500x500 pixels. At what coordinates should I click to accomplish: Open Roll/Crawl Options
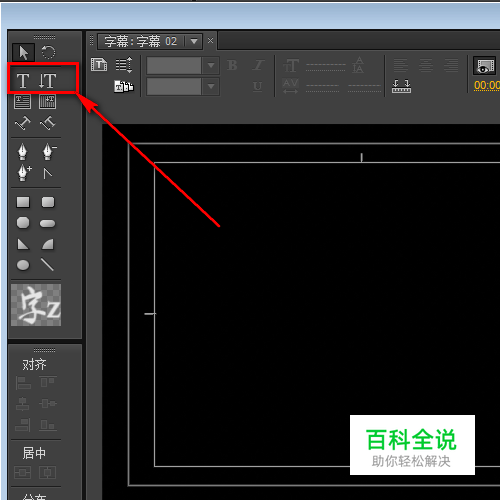(124, 65)
